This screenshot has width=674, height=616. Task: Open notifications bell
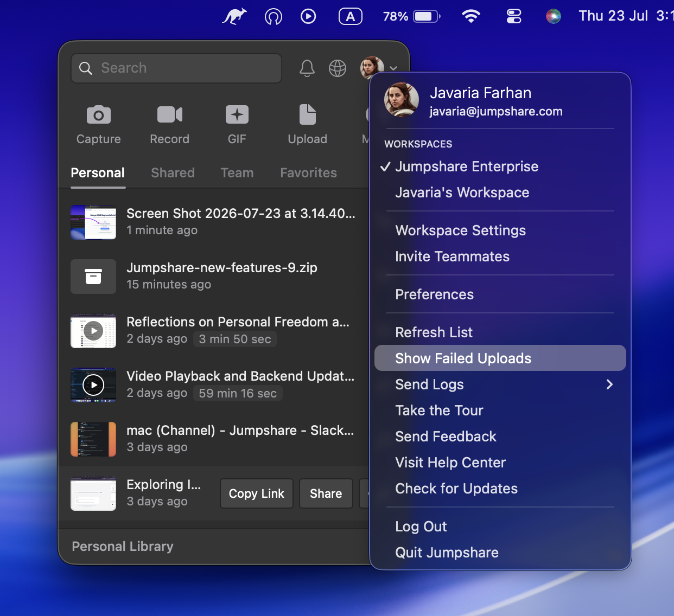tap(307, 68)
